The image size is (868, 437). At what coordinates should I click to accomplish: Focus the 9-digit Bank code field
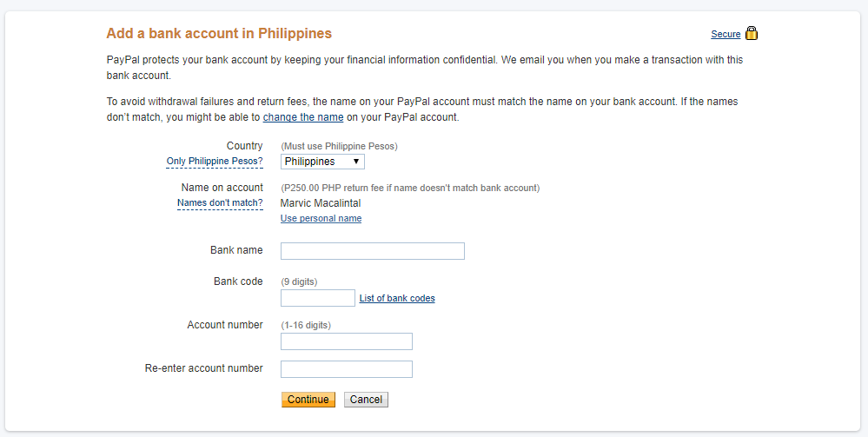(318, 298)
